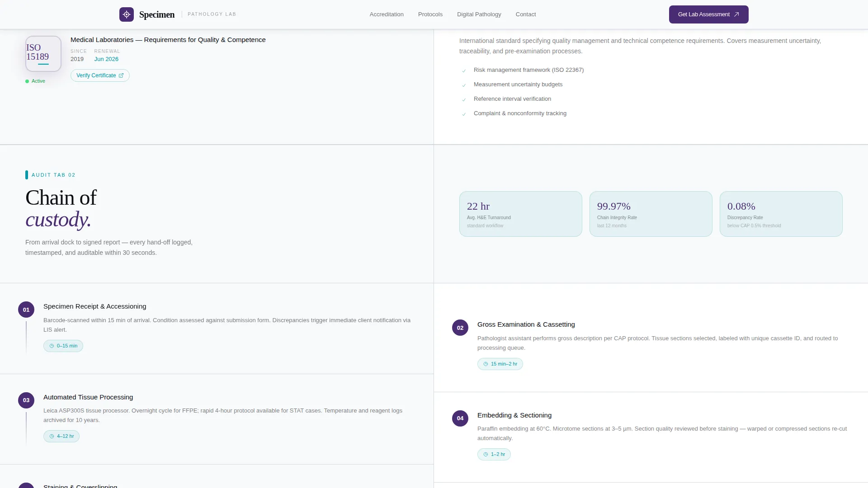Click the Chain of custody heading

[x=61, y=209]
